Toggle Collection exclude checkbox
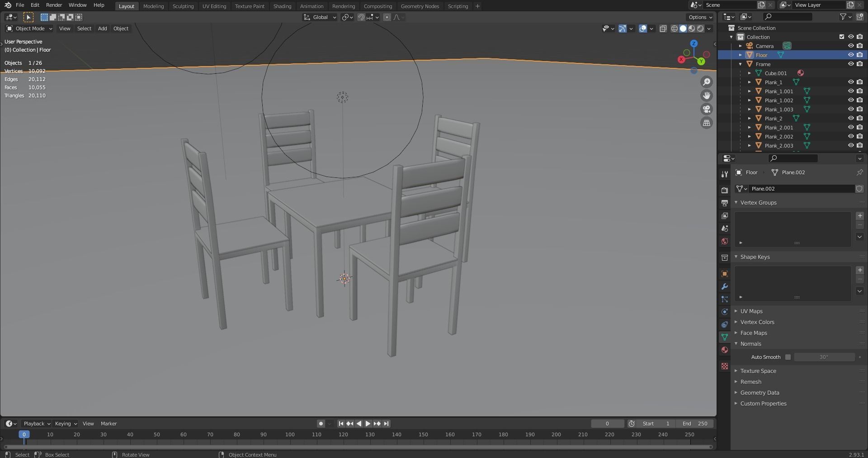Image resolution: width=868 pixels, height=458 pixels. [x=841, y=37]
